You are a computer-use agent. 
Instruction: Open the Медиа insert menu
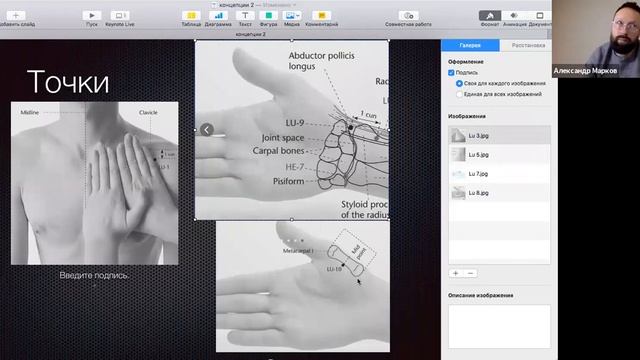coord(292,16)
